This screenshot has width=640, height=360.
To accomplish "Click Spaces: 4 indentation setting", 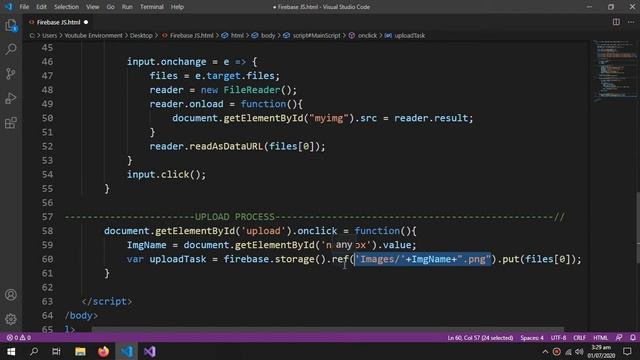I will tap(531, 338).
